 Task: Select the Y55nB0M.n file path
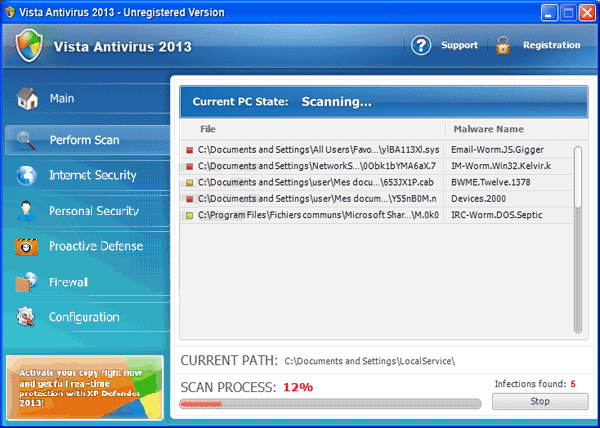tap(317, 199)
